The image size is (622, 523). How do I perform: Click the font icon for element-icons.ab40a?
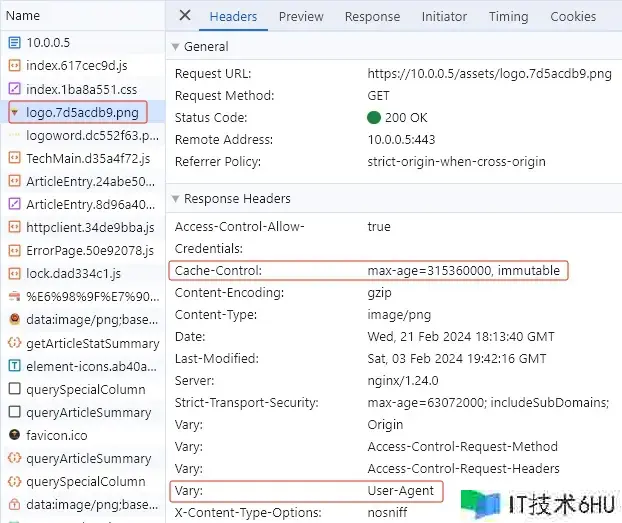[14, 366]
